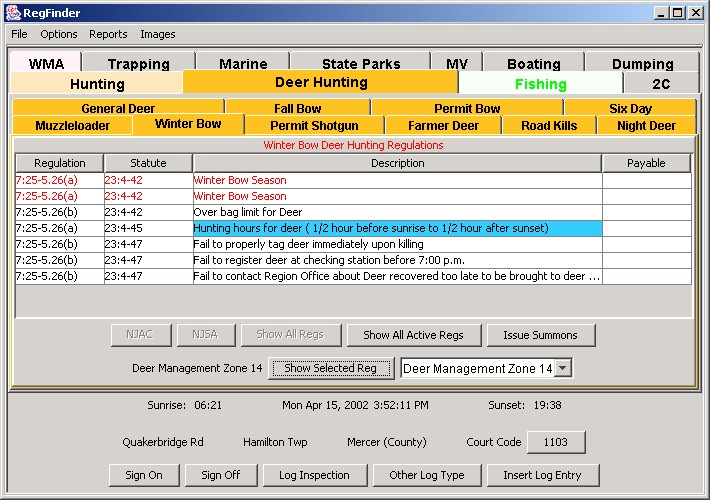
Task: Click the Sunset 19:38 value
Action: [x=547, y=405]
